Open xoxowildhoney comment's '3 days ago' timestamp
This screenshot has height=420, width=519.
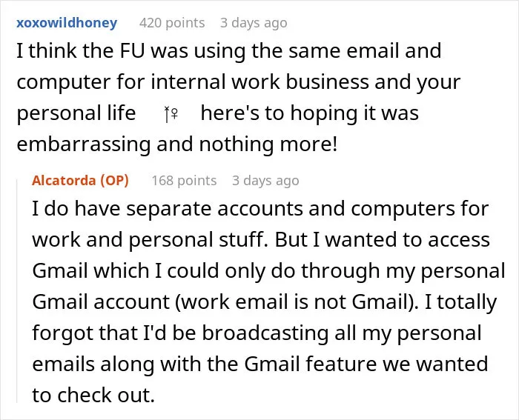coord(254,23)
